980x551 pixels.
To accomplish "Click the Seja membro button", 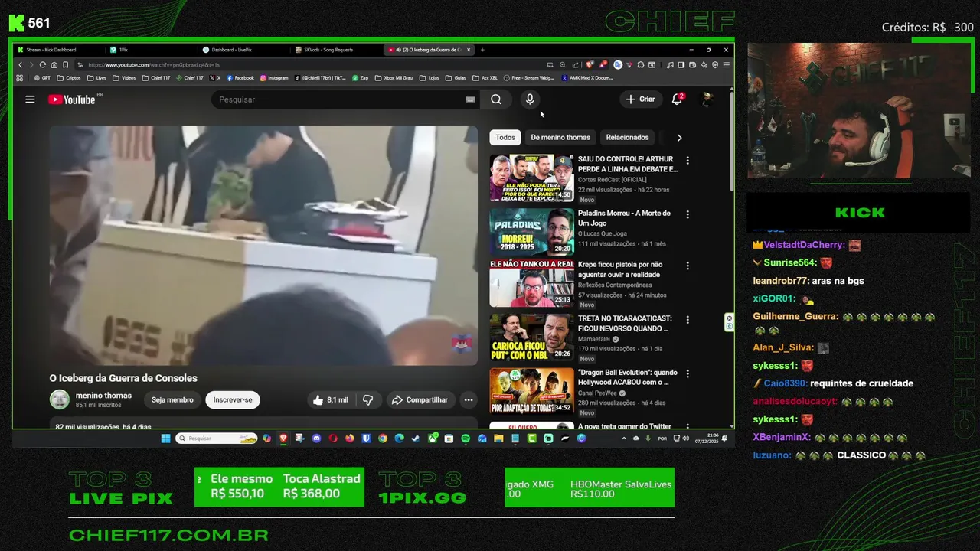I will (x=172, y=399).
